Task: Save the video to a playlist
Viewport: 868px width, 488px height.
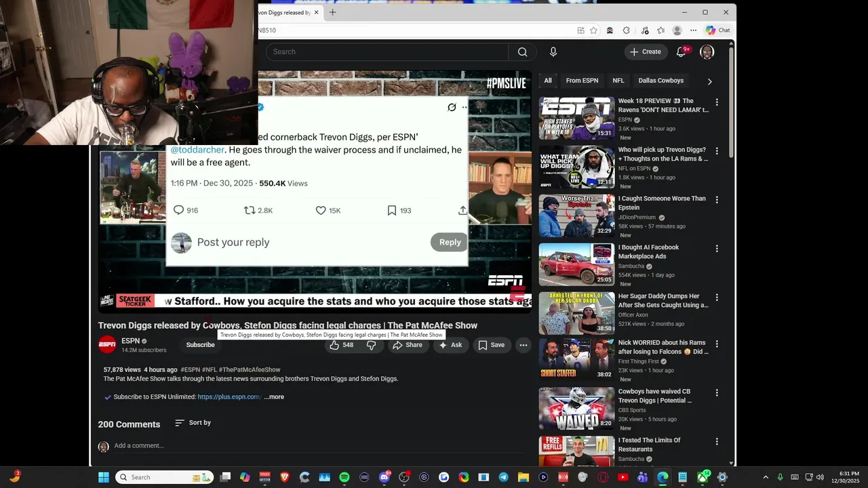Action: pos(492,345)
